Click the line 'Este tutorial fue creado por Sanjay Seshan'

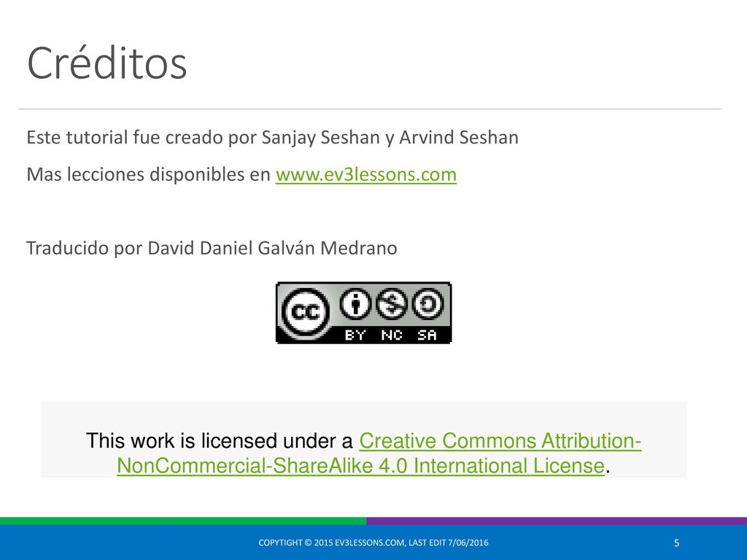click(272, 138)
